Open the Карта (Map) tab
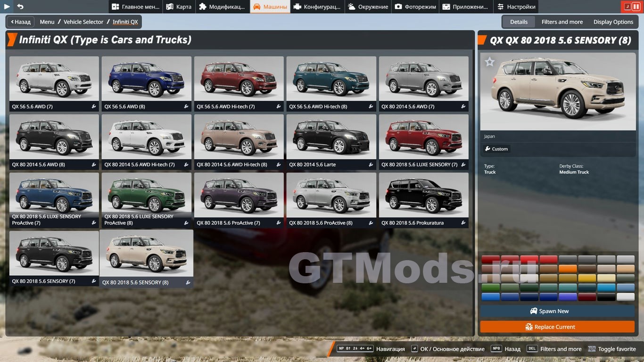644x362 pixels. [179, 7]
